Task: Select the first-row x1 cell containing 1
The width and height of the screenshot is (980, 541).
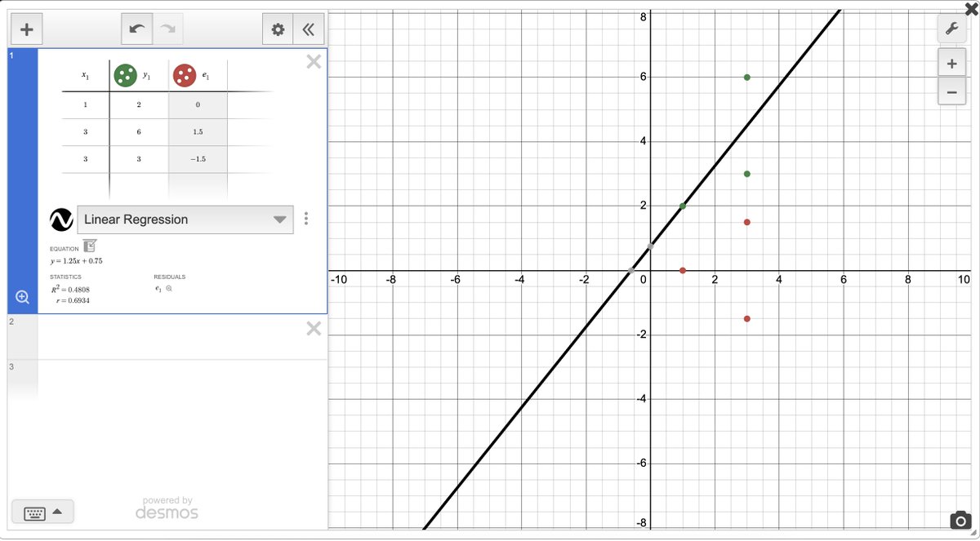Action: pos(85,104)
